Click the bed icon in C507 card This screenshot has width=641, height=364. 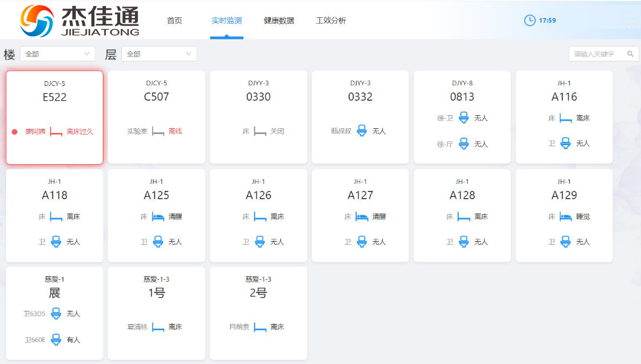tap(158, 131)
